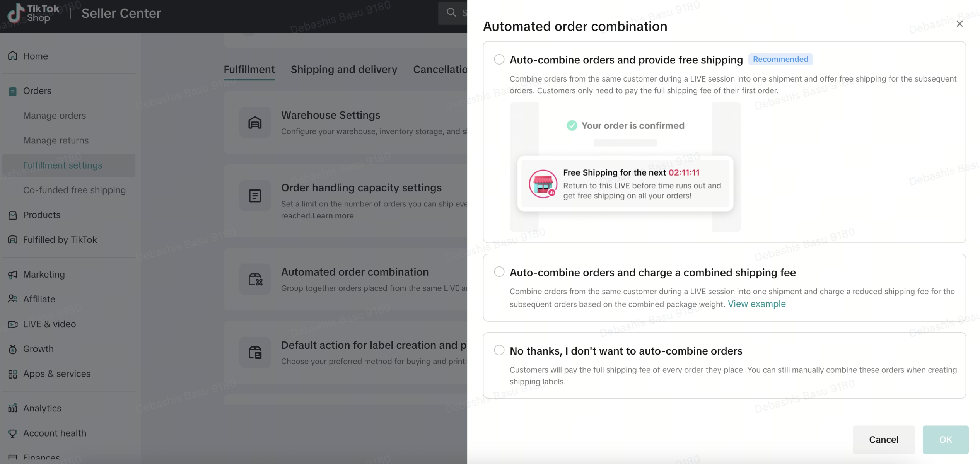Click the Apps & services grid icon

click(13, 374)
